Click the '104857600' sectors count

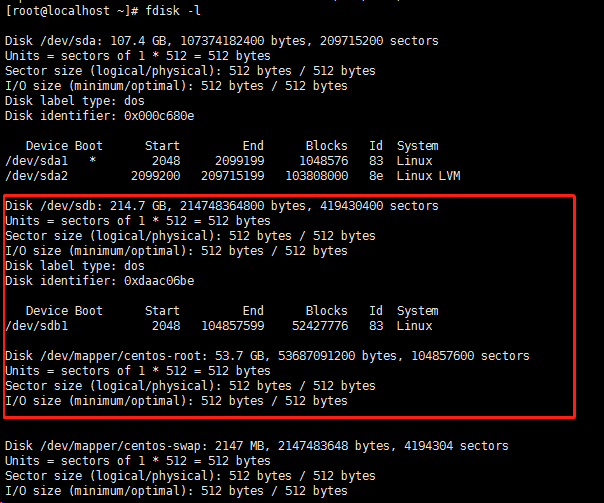(x=443, y=355)
